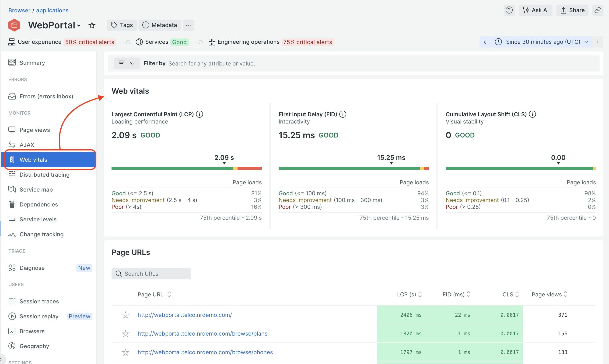The width and height of the screenshot is (609, 364).
Task: Favorite the WebPortal application star
Action: pos(92,25)
